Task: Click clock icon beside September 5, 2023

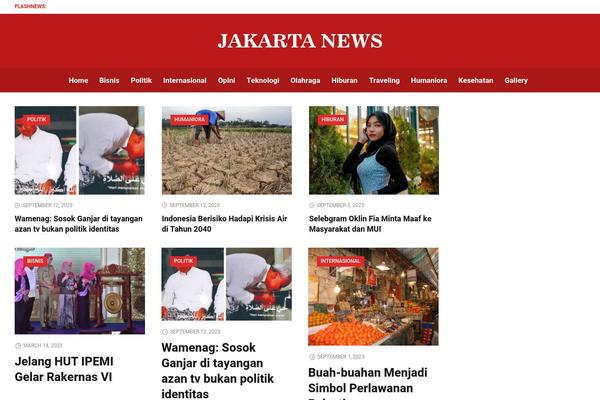Action: tap(311, 206)
